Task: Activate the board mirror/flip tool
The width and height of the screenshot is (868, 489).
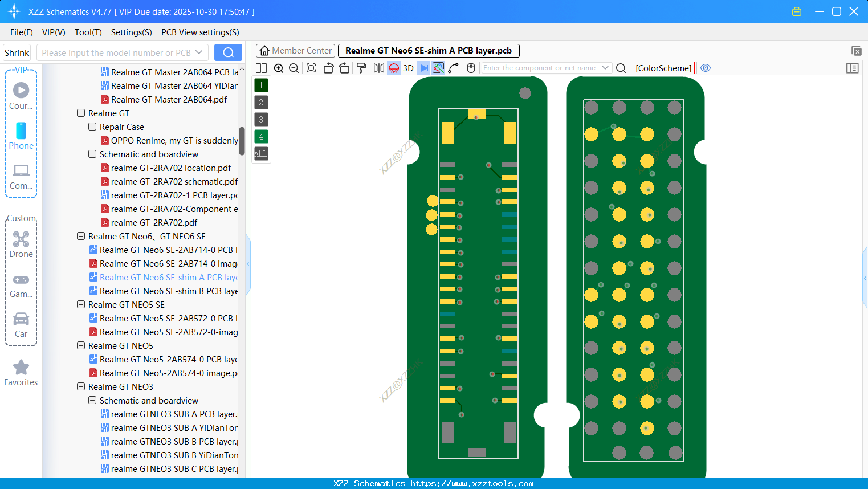Action: (x=378, y=68)
